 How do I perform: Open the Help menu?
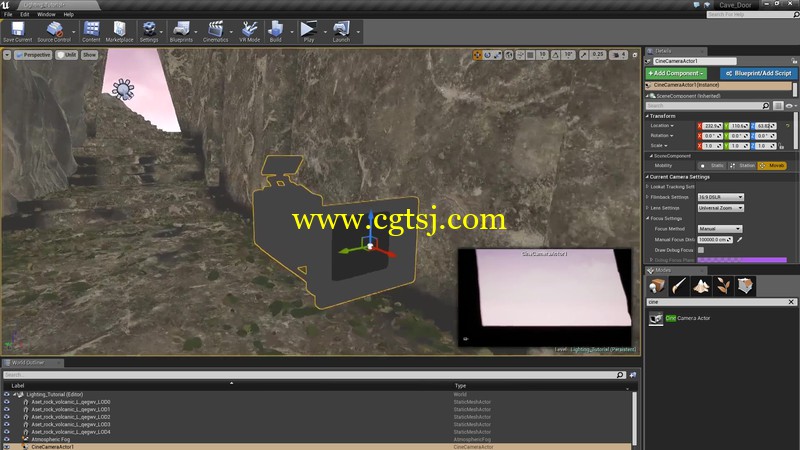tap(68, 14)
